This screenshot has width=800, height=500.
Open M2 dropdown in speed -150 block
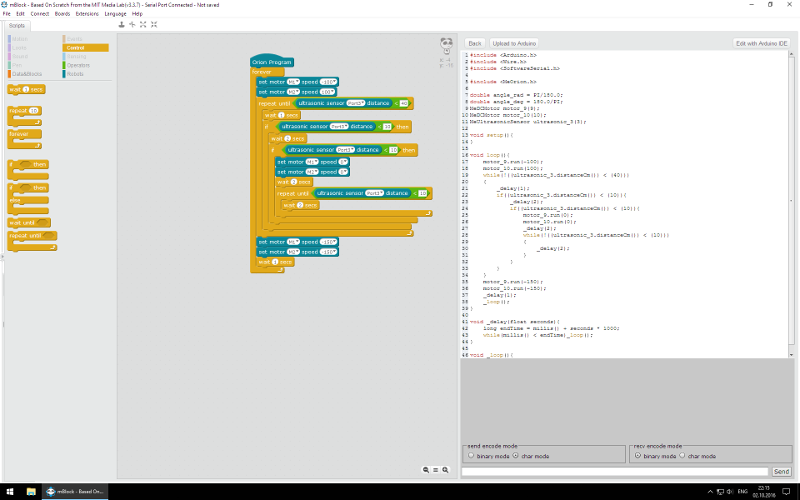pos(293,252)
